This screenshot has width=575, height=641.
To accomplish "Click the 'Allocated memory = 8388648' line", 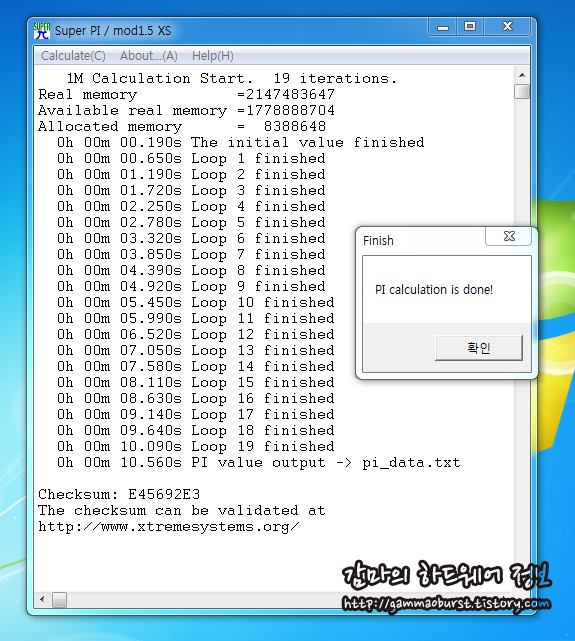I will [182, 126].
